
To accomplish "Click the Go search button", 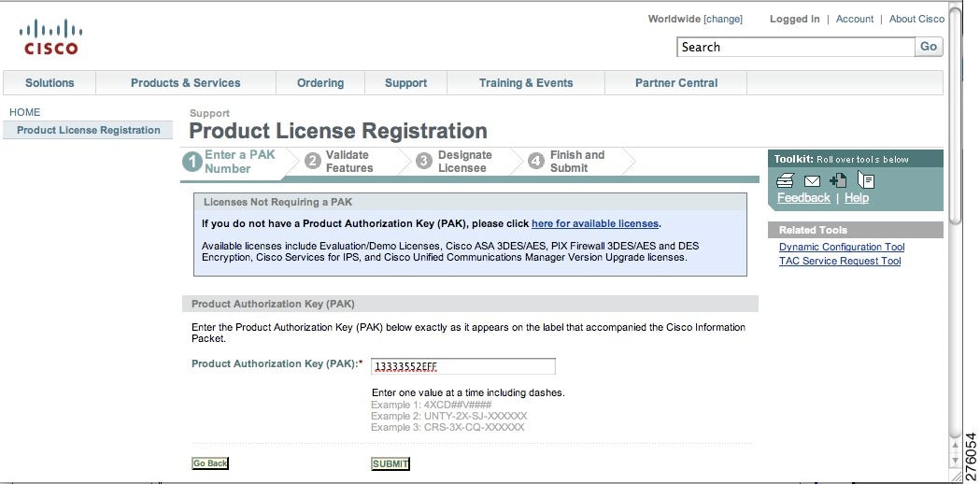I will point(929,47).
